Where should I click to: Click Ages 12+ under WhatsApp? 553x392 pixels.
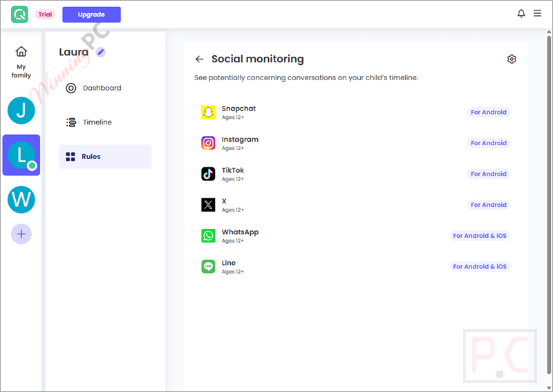[x=232, y=241]
